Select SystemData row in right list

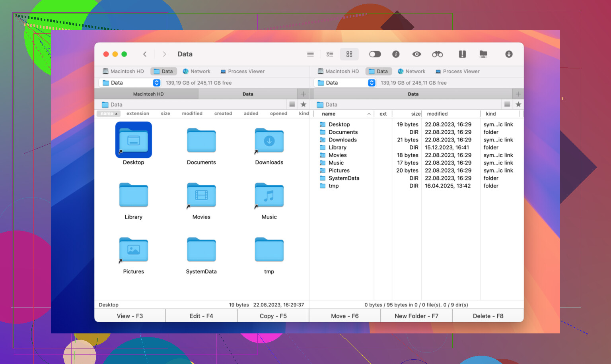344,178
